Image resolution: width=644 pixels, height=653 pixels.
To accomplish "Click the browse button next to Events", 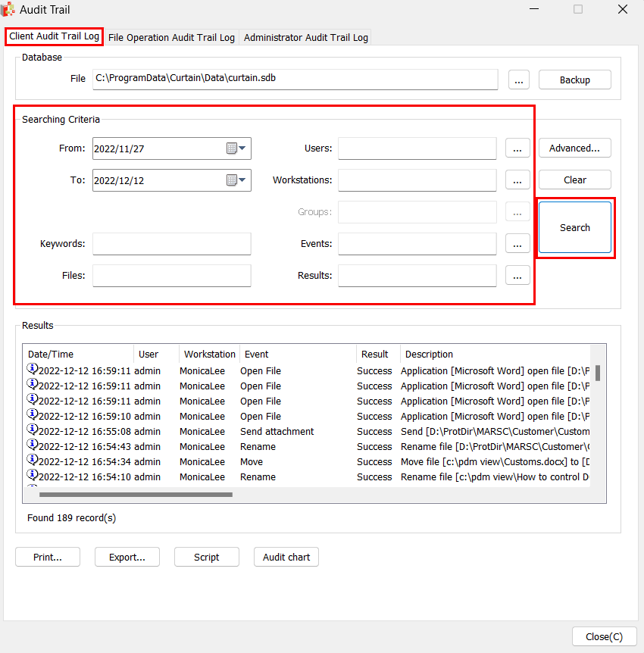I will [517, 244].
